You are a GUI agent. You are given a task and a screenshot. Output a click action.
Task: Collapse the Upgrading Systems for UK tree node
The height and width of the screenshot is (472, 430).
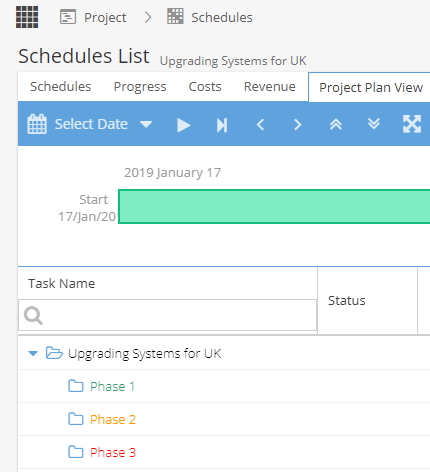tap(33, 353)
